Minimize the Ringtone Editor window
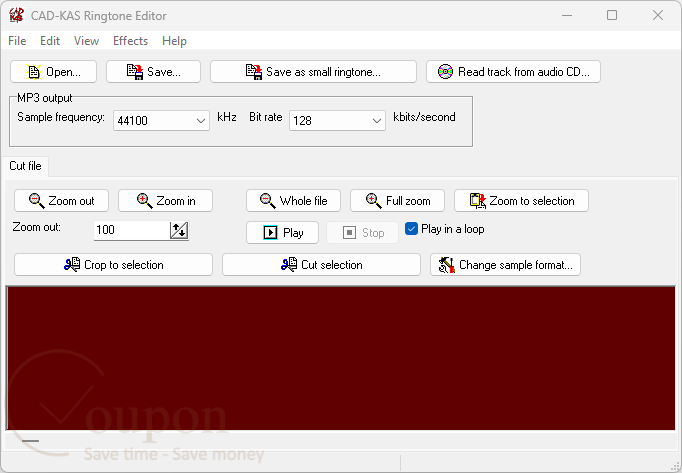The image size is (682, 473). point(567,15)
